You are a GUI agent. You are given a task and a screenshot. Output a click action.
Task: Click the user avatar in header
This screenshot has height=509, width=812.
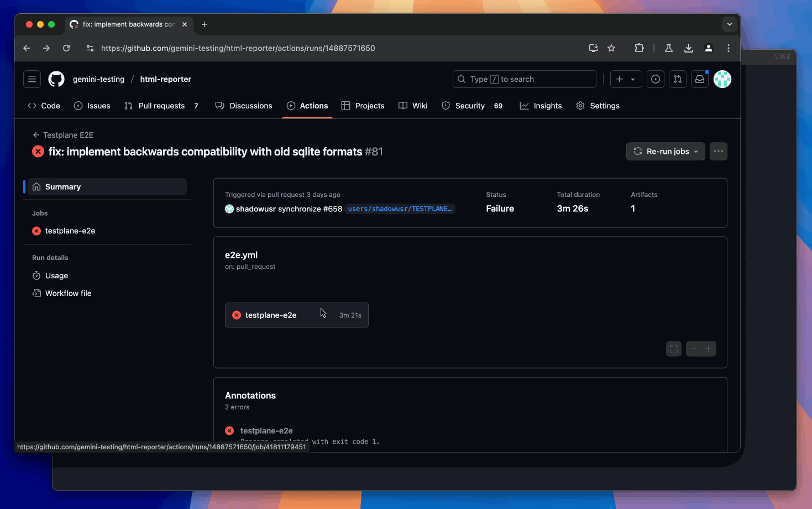722,79
